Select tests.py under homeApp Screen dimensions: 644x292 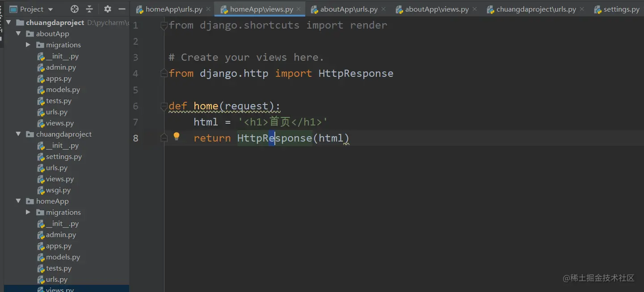coord(59,268)
